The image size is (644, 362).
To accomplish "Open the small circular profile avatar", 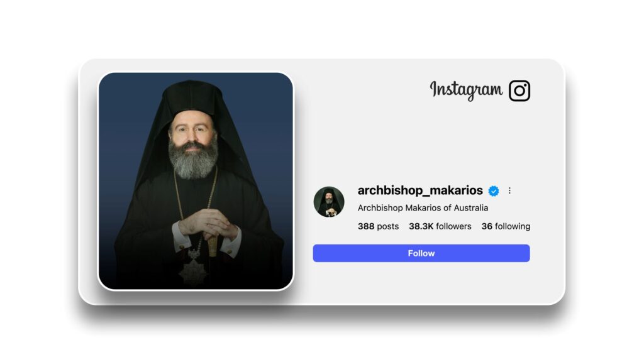I will click(x=328, y=202).
